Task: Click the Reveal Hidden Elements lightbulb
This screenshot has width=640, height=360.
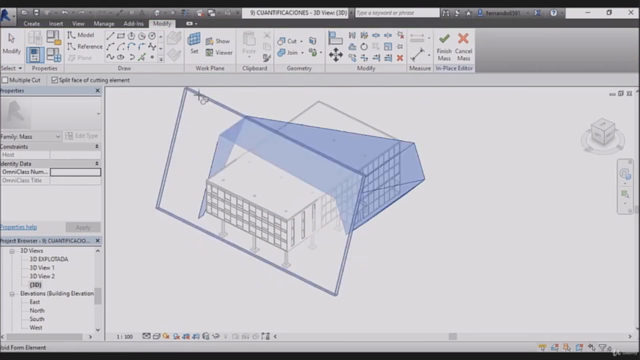Action: point(226,336)
